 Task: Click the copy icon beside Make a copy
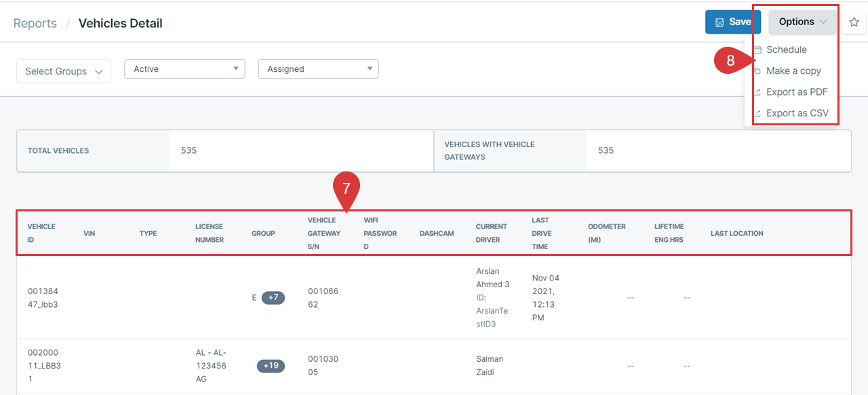757,71
